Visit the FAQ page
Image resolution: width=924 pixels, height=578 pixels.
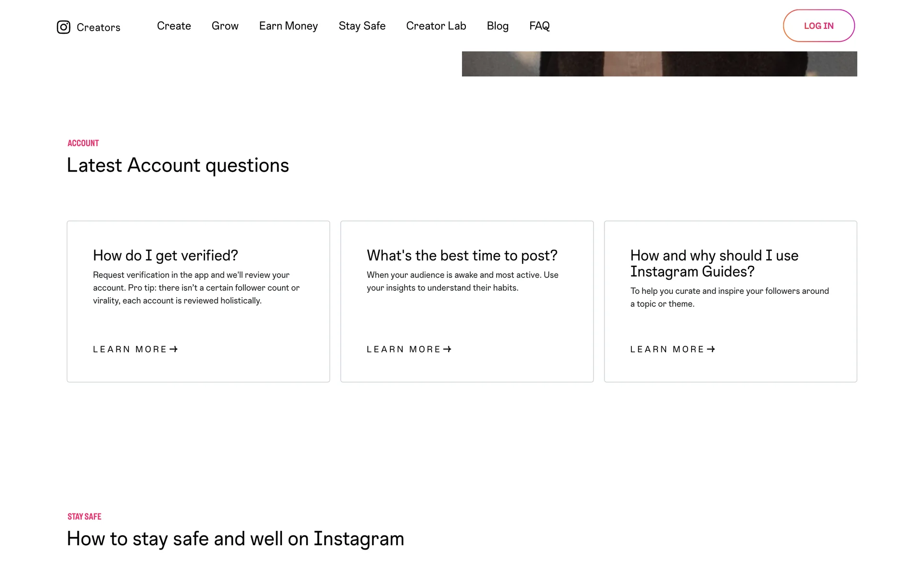pos(539,26)
